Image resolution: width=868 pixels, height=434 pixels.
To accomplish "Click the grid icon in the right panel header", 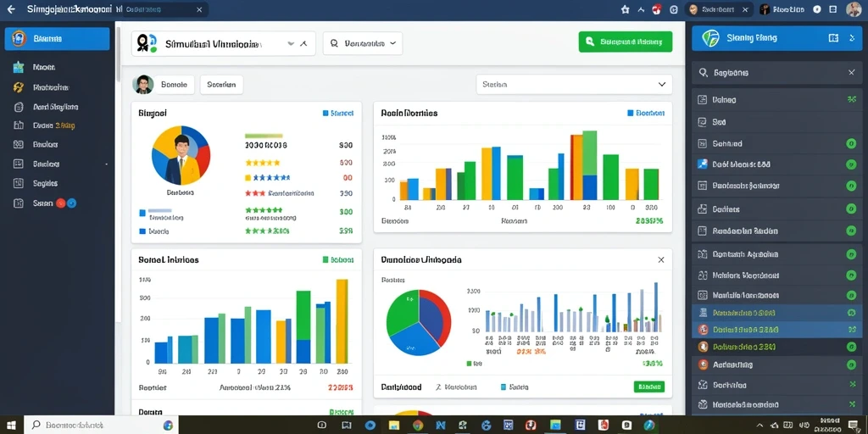I will pos(833,38).
